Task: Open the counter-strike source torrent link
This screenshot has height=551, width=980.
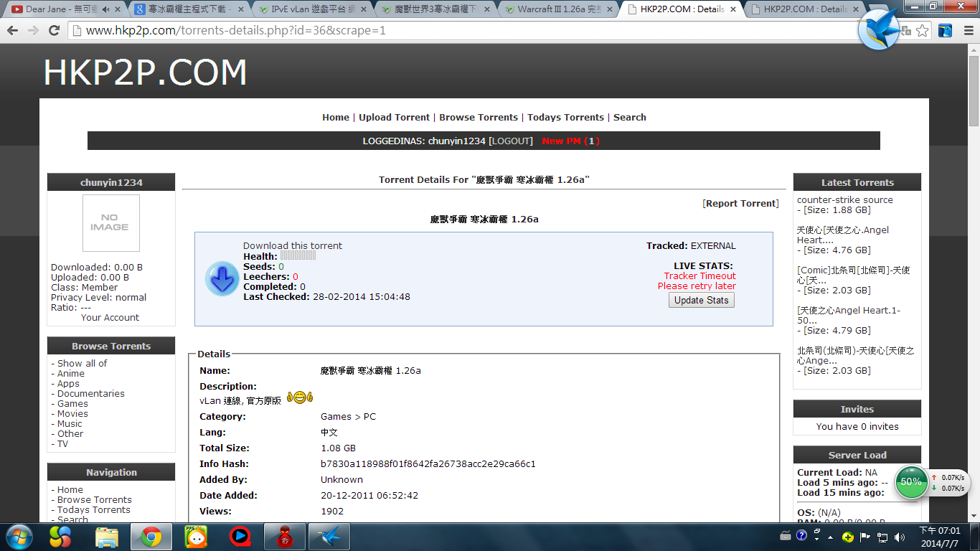Action: pos(845,199)
